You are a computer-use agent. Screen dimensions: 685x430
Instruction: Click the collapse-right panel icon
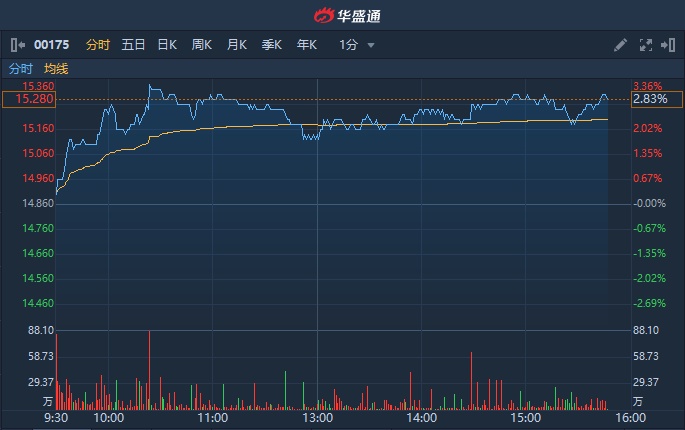coord(667,45)
